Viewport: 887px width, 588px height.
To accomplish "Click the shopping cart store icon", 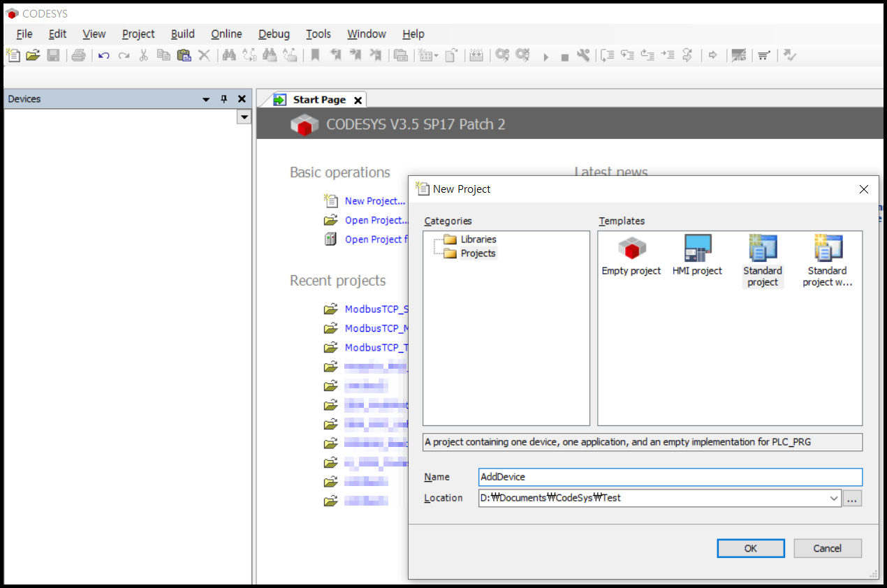I will [x=764, y=55].
